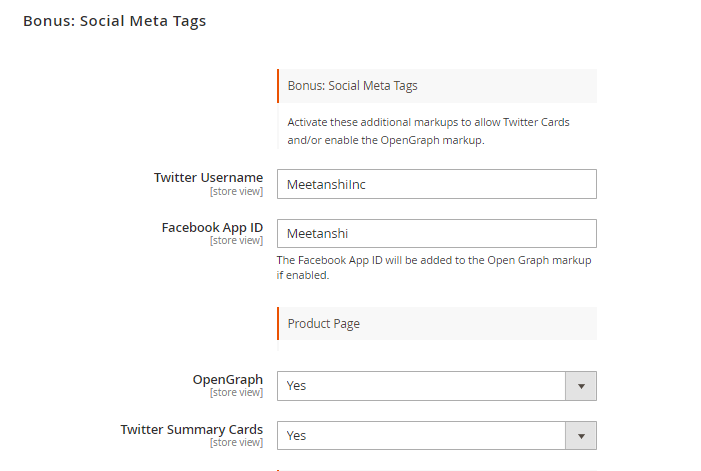Click the Activate these additional markups description
Image resolution: width=701 pixels, height=471 pixels.
click(428, 131)
